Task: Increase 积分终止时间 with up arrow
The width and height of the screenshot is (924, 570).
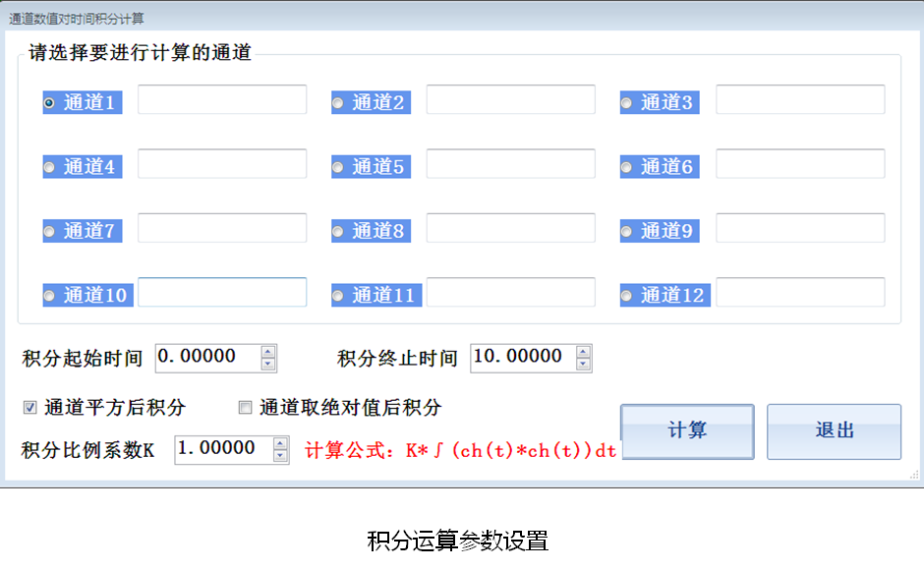Action: (x=583, y=351)
